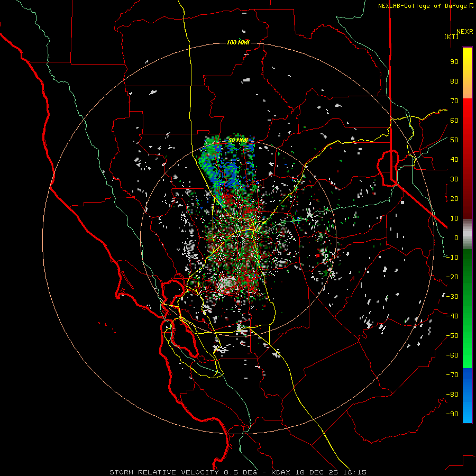476x476 pixels.
Task: Select the 80 value on velocity scale
Action: (454, 81)
